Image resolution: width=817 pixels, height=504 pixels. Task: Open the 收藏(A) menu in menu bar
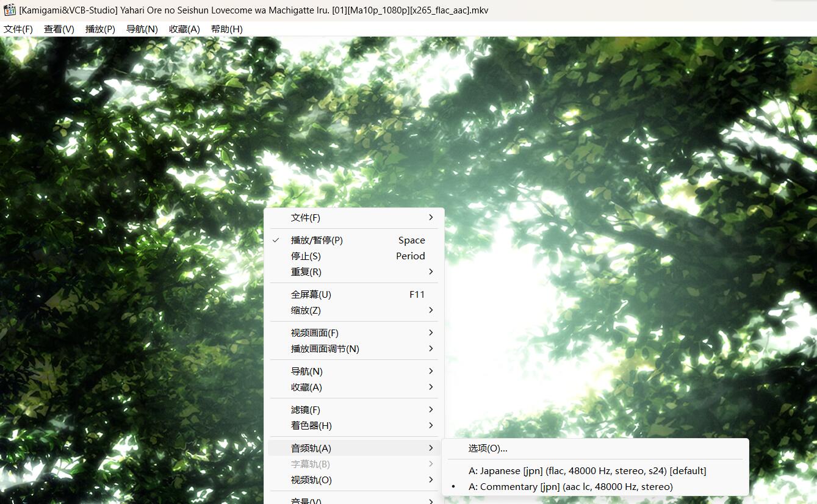184,29
